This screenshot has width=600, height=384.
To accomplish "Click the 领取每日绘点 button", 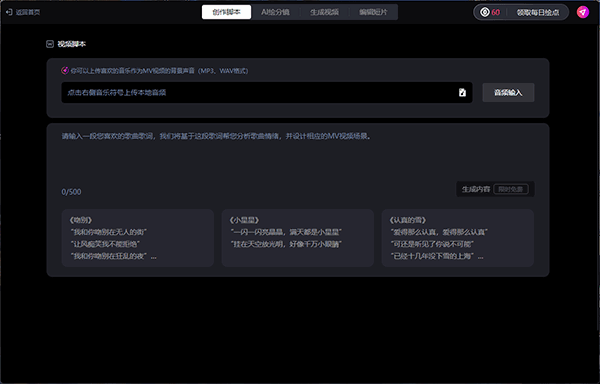I will [x=538, y=13].
